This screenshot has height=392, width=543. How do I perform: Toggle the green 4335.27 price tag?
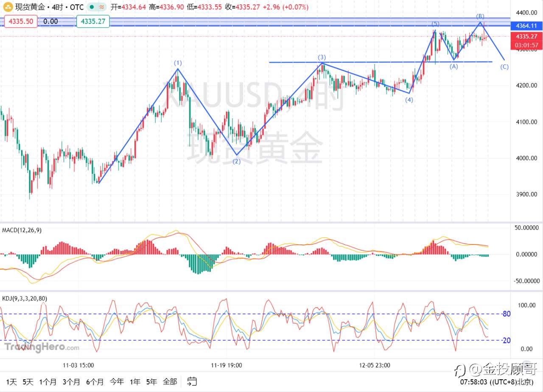pyautogui.click(x=93, y=21)
